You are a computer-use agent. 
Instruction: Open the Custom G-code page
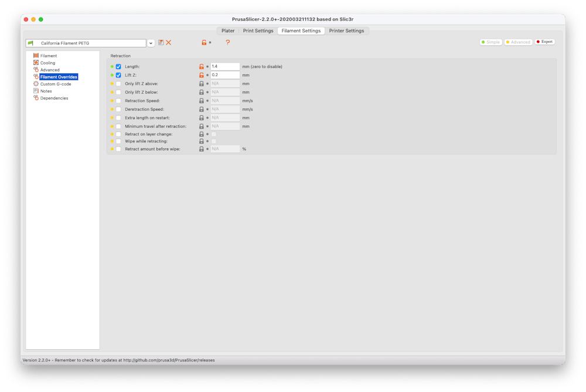(x=56, y=84)
